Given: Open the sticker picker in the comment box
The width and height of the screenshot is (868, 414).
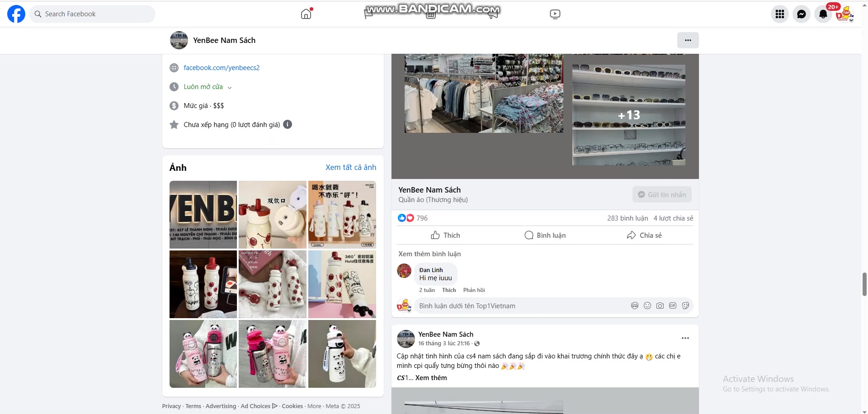Looking at the screenshot, I should click(685, 306).
